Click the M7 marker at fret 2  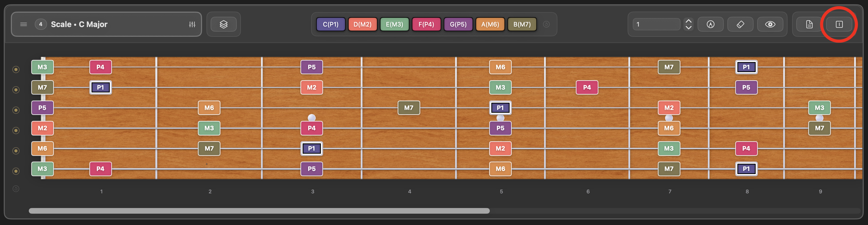(x=209, y=149)
